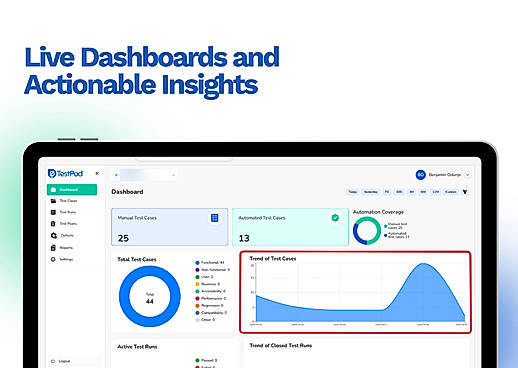
Task: Click the Manual Test Cases count 25
Action: click(123, 238)
